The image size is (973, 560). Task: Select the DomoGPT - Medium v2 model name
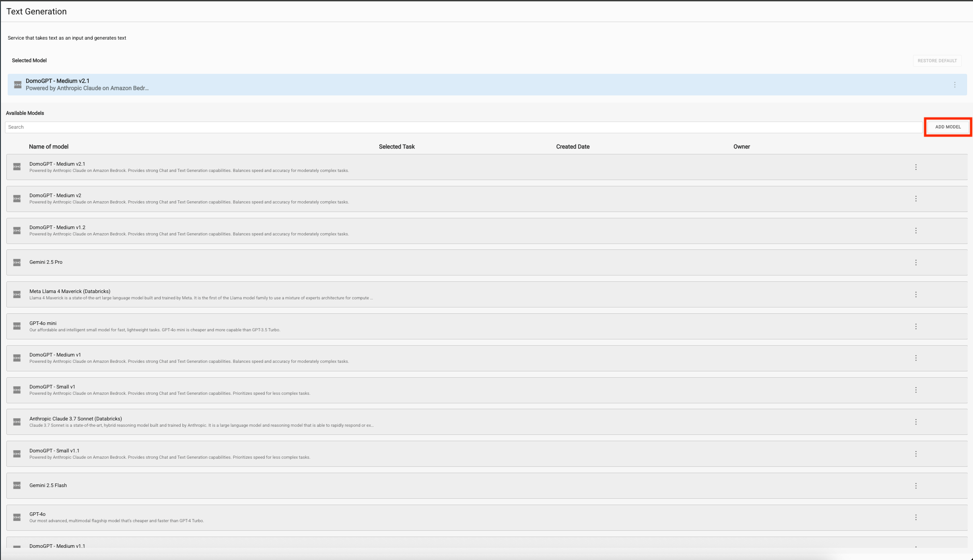(x=55, y=195)
